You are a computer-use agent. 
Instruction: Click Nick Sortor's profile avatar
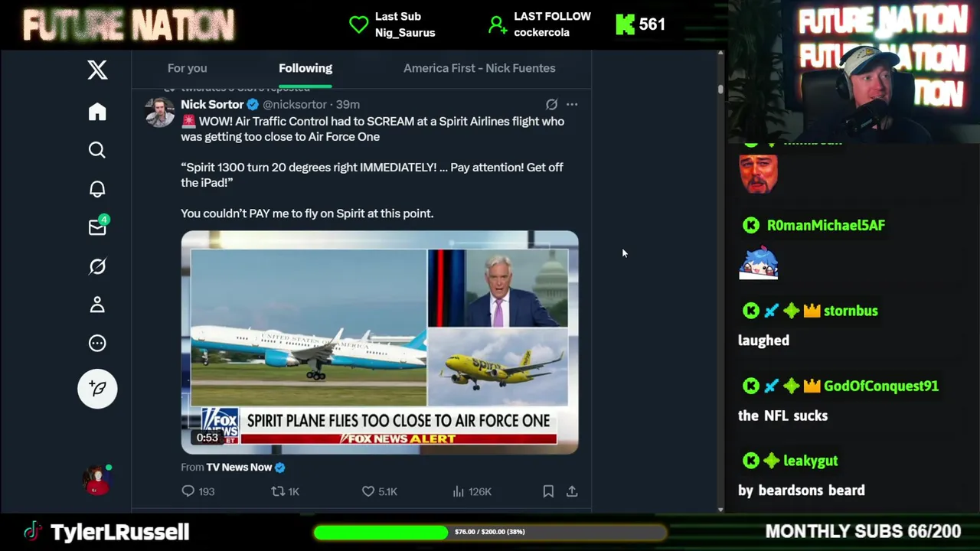click(x=160, y=112)
